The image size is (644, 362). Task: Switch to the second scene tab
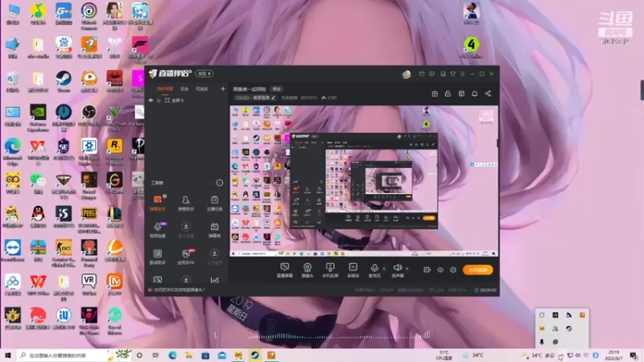184,88
